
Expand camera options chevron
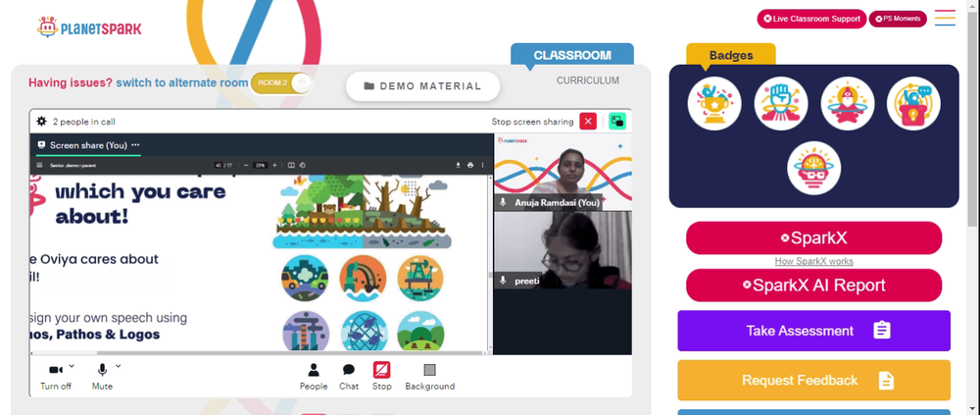(72, 366)
